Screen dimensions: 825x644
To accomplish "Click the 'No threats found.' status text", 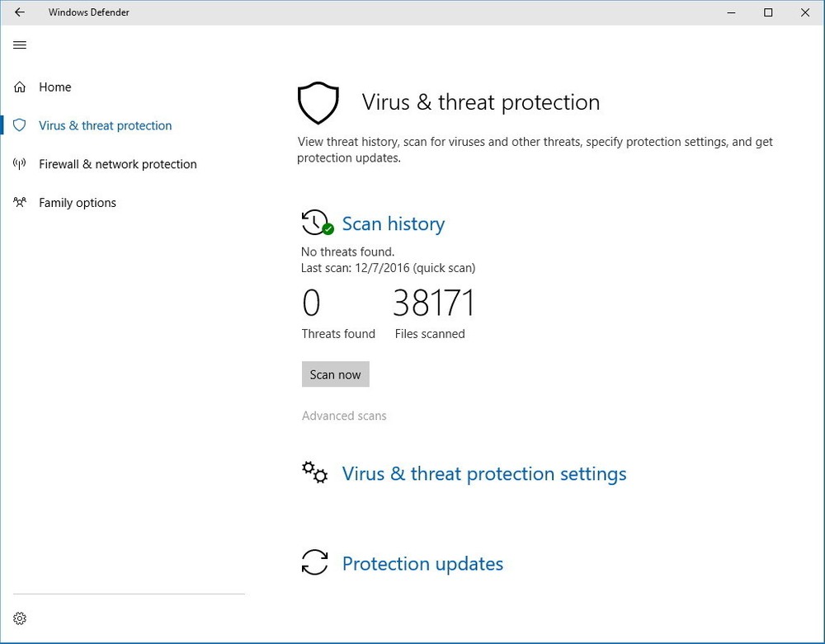I will click(x=347, y=251).
